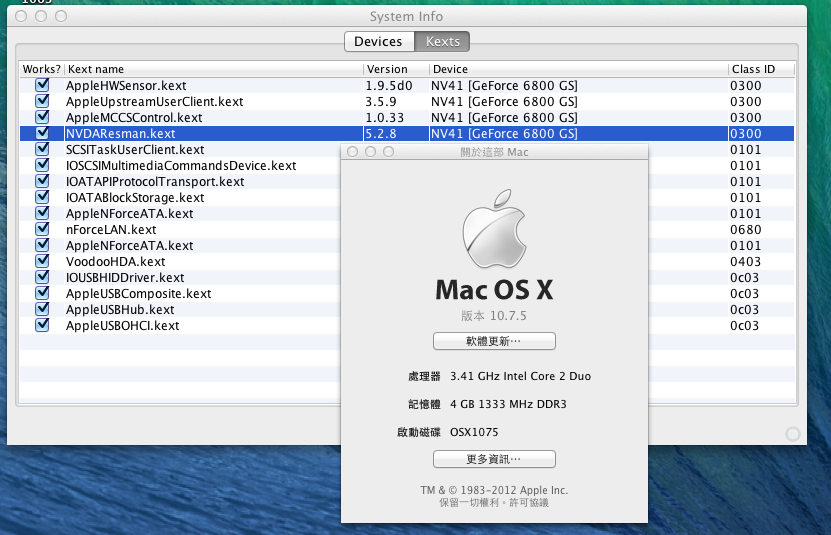This screenshot has height=535, width=831.
Task: Minimize the System Info window
Action: (x=41, y=16)
